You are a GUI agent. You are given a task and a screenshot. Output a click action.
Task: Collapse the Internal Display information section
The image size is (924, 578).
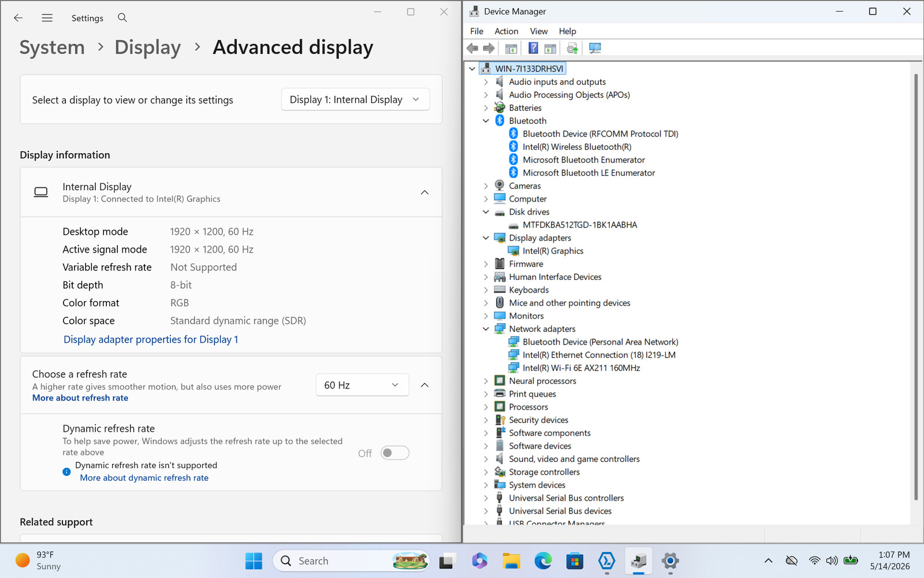coord(424,192)
